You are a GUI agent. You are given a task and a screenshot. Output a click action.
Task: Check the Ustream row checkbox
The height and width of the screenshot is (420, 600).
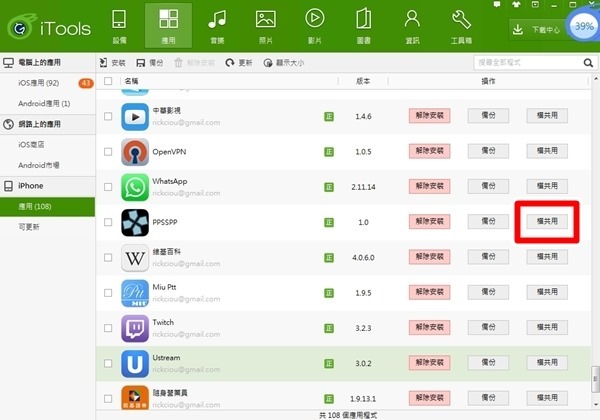[108, 363]
